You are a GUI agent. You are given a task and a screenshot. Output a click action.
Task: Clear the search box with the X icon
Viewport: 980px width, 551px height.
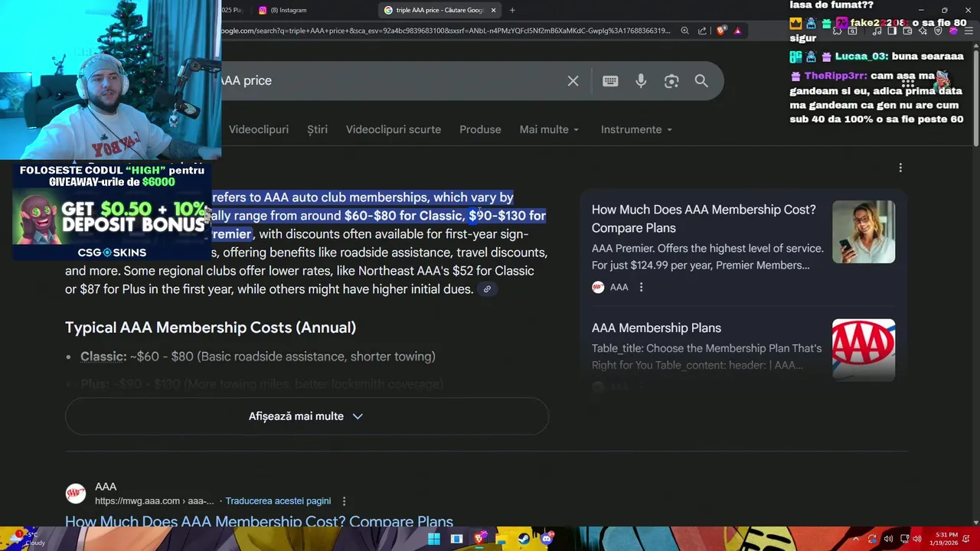573,80
